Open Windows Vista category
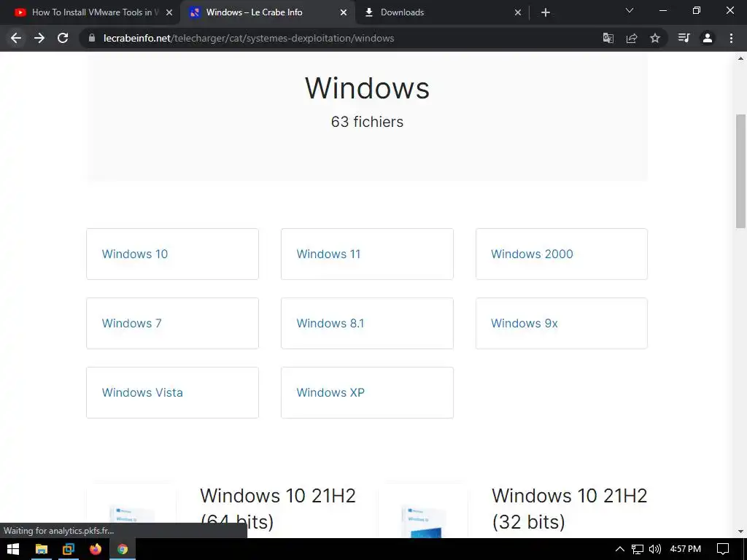The image size is (747, 560). click(172, 392)
